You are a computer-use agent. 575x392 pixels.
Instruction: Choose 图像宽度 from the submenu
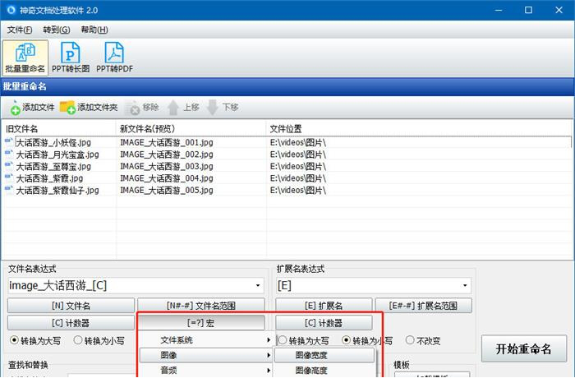[x=323, y=356]
